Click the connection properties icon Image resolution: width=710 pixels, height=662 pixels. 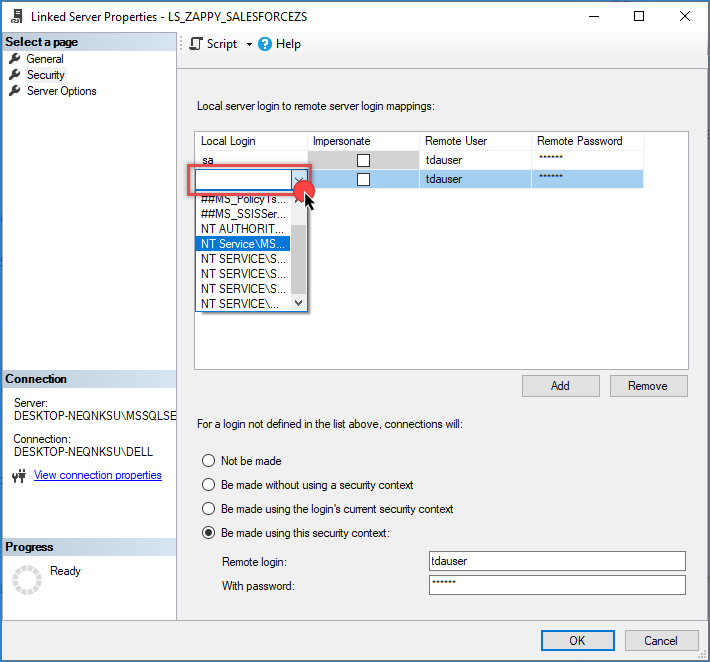(18, 476)
